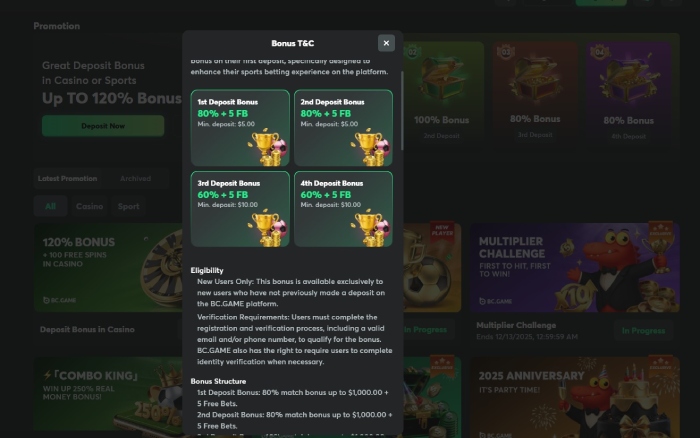700x438 pixels.
Task: Open the 120% Bonus casino banner
Action: 108,268
